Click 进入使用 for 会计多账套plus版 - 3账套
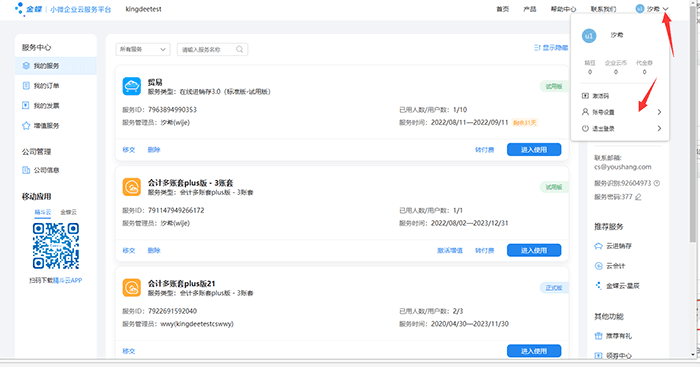 pyautogui.click(x=534, y=250)
